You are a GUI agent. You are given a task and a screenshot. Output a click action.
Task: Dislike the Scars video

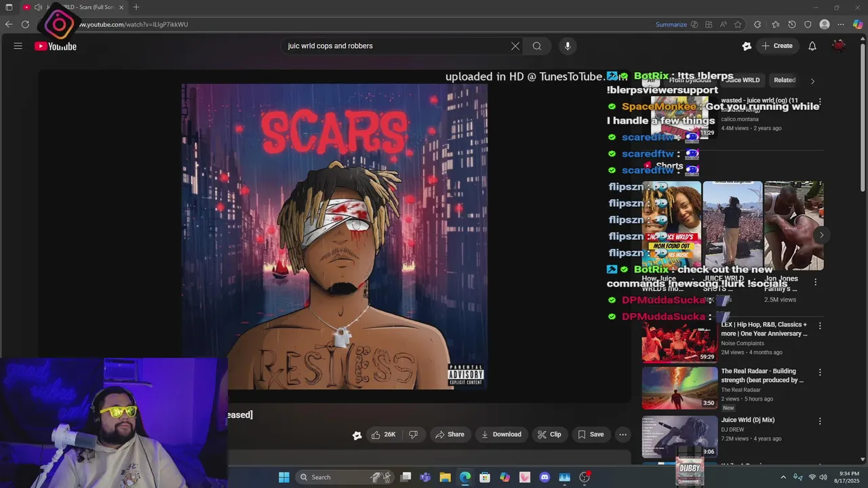click(x=413, y=434)
